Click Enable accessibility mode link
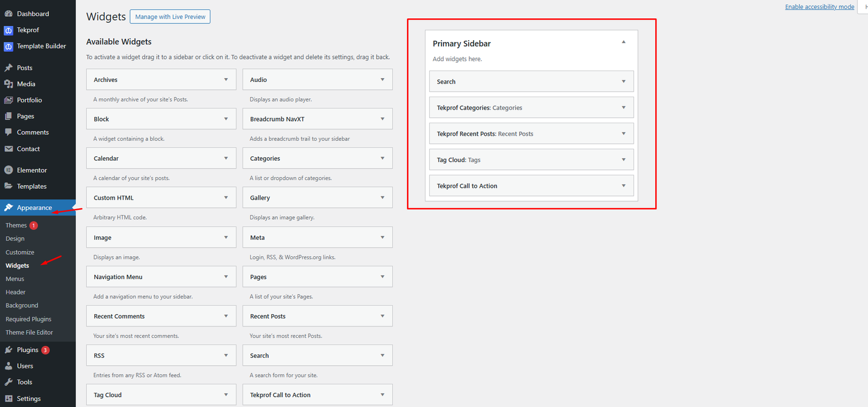 (819, 7)
